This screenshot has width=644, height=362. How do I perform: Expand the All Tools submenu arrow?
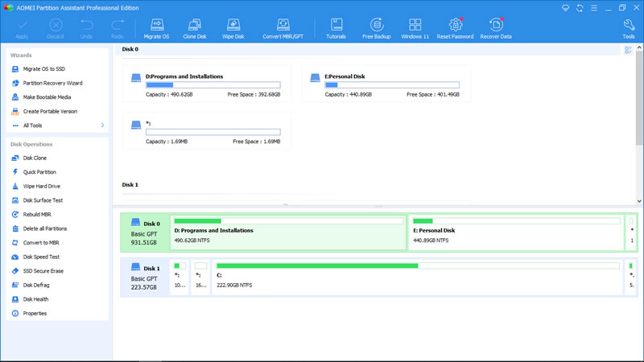click(102, 125)
